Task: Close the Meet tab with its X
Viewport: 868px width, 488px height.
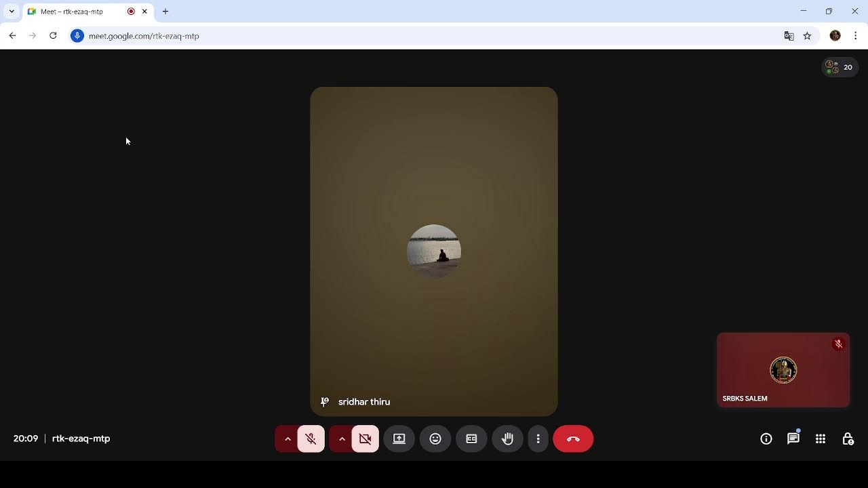Action: pos(144,12)
